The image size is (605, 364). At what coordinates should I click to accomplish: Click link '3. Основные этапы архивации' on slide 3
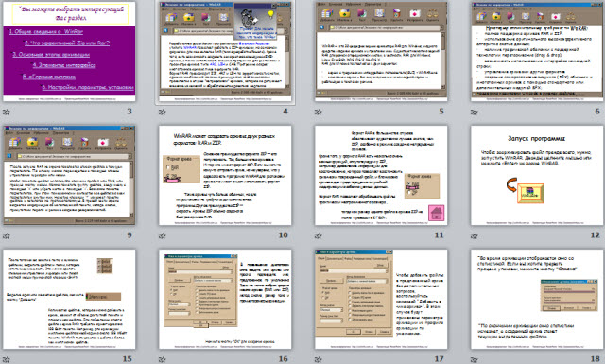tap(51, 54)
